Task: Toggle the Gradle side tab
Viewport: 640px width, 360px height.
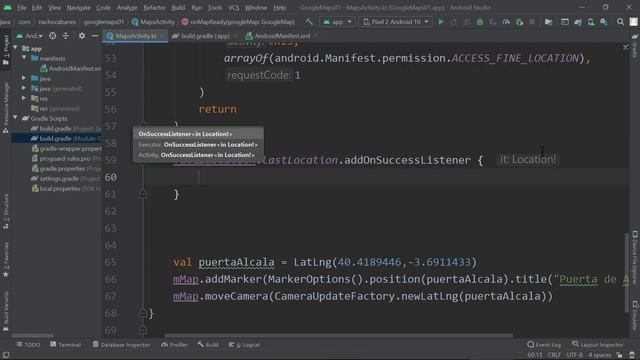Action: point(635,46)
